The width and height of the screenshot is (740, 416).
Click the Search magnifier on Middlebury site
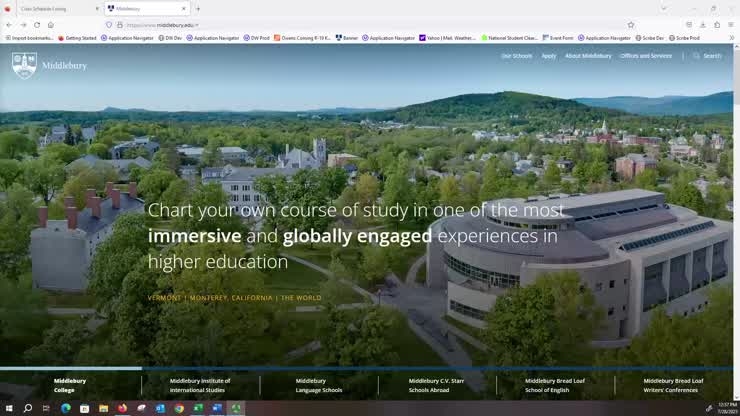696,56
